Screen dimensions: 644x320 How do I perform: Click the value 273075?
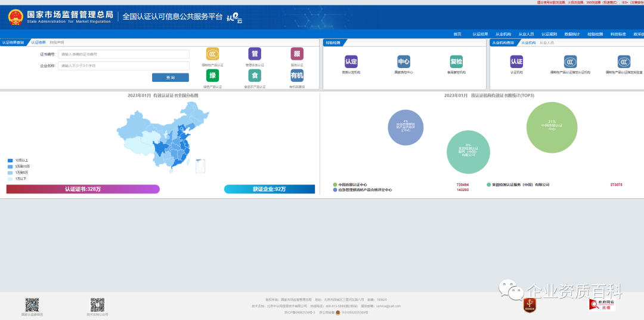tap(616, 184)
